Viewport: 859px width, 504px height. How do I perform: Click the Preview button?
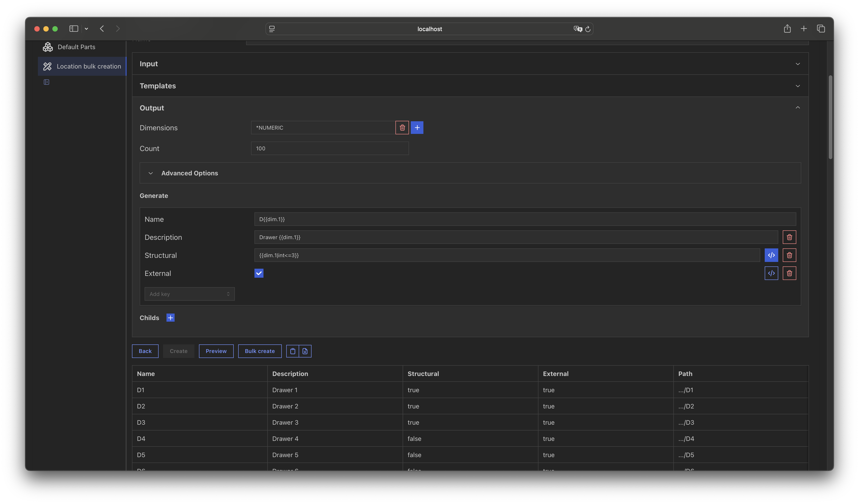[216, 351]
